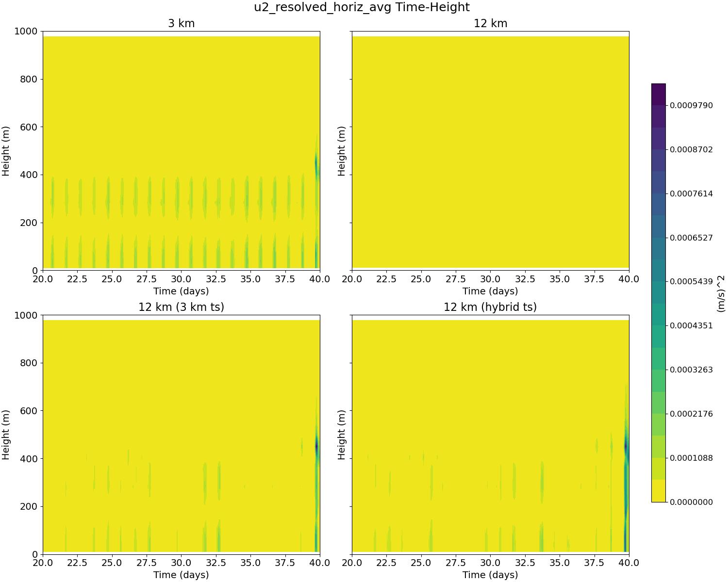Click the dark purple peak in 12 km (3 km ts) plot
The height and width of the screenshot is (582, 728).
316,445
